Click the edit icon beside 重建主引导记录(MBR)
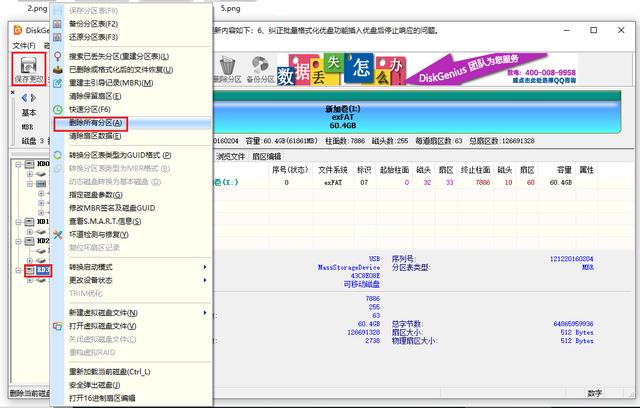The width and height of the screenshot is (640, 408). coord(58,83)
